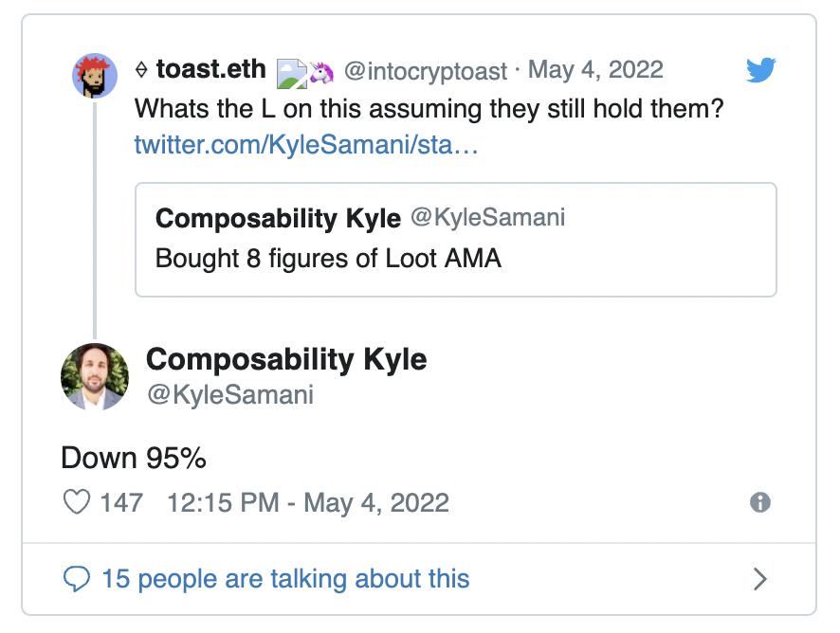Visit the @intocryptoast handle

[423, 70]
